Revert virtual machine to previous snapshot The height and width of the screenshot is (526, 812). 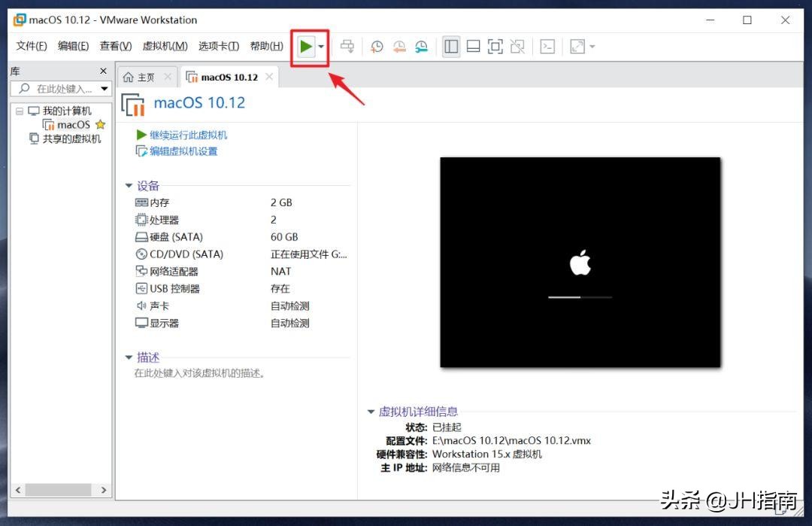click(398, 47)
